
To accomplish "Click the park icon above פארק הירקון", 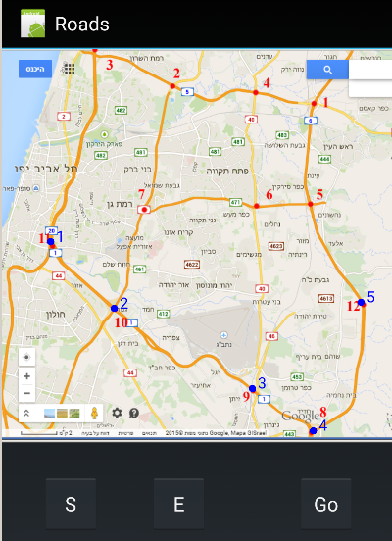I will [104, 134].
